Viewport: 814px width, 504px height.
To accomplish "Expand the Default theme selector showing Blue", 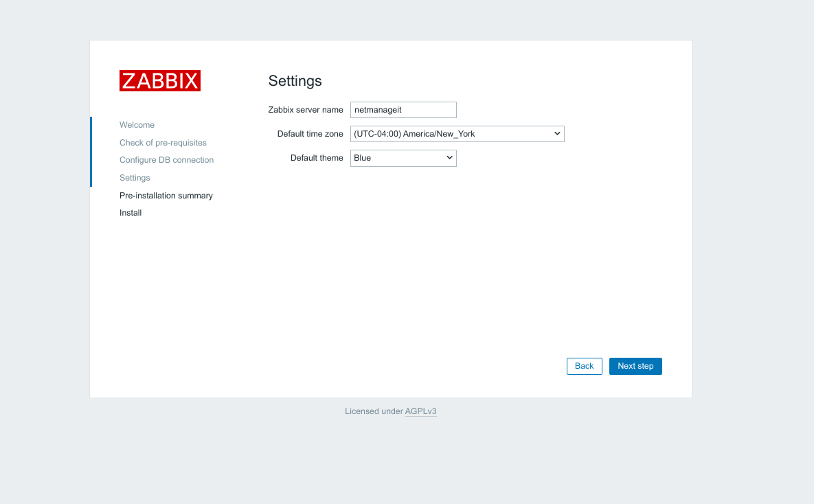I will 403,158.
